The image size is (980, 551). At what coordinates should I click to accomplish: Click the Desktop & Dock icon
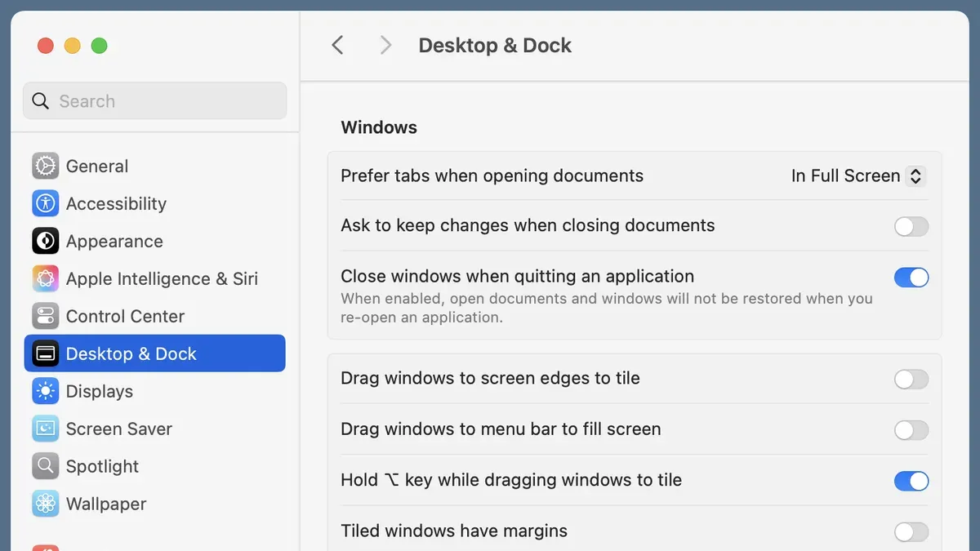pyautogui.click(x=46, y=353)
